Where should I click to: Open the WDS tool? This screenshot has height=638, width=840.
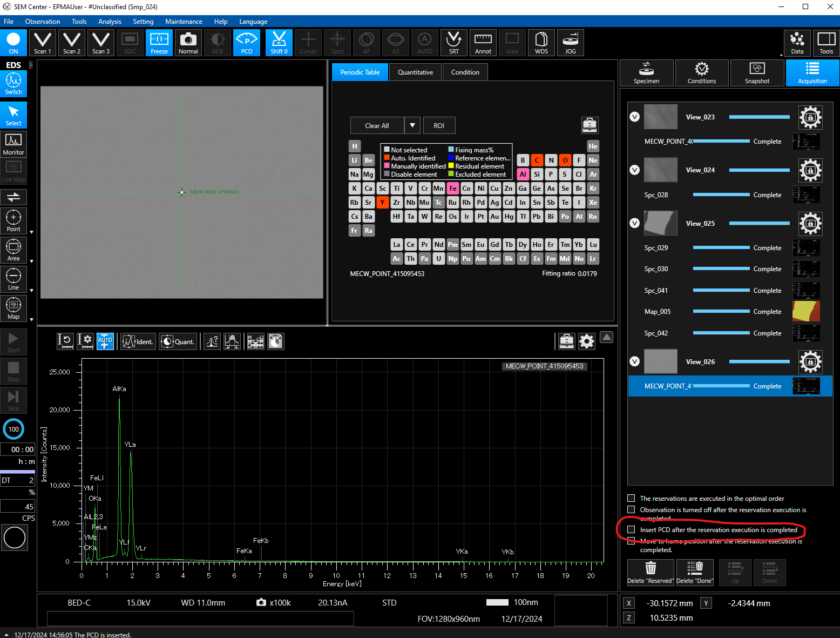(x=541, y=43)
